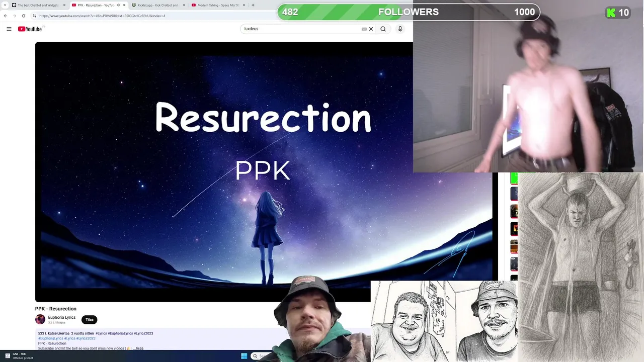Image resolution: width=644 pixels, height=362 pixels.
Task: Run search with the magnifier button
Action: tap(383, 29)
